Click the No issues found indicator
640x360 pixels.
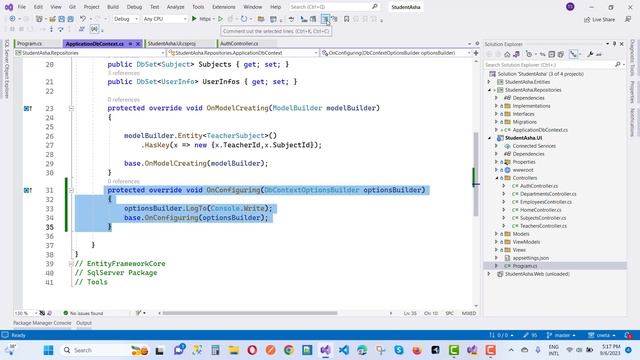[83, 313]
